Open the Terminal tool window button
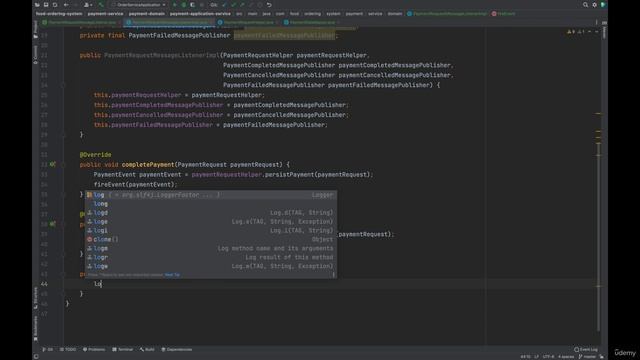640x360 pixels. coord(123,349)
